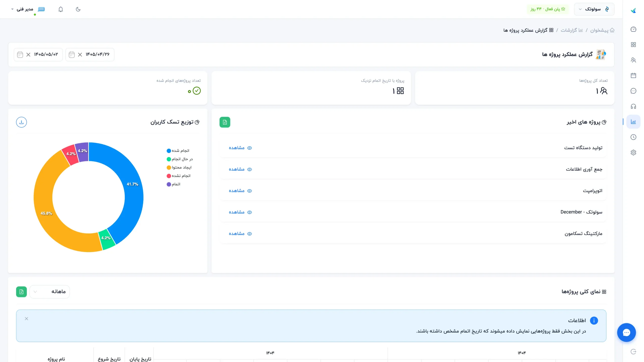The width and height of the screenshot is (644, 362).
Task: Open the users icon in sidebar
Action: tap(633, 60)
